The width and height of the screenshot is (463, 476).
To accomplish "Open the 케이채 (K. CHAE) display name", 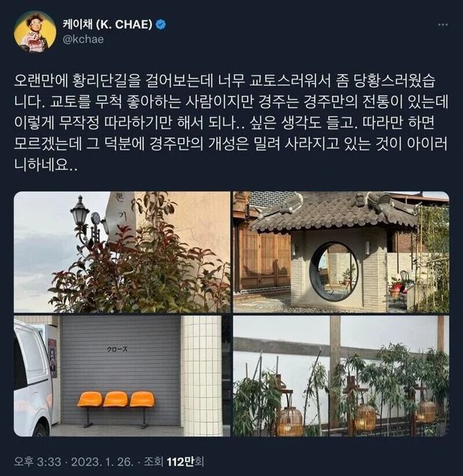I will tap(108, 25).
